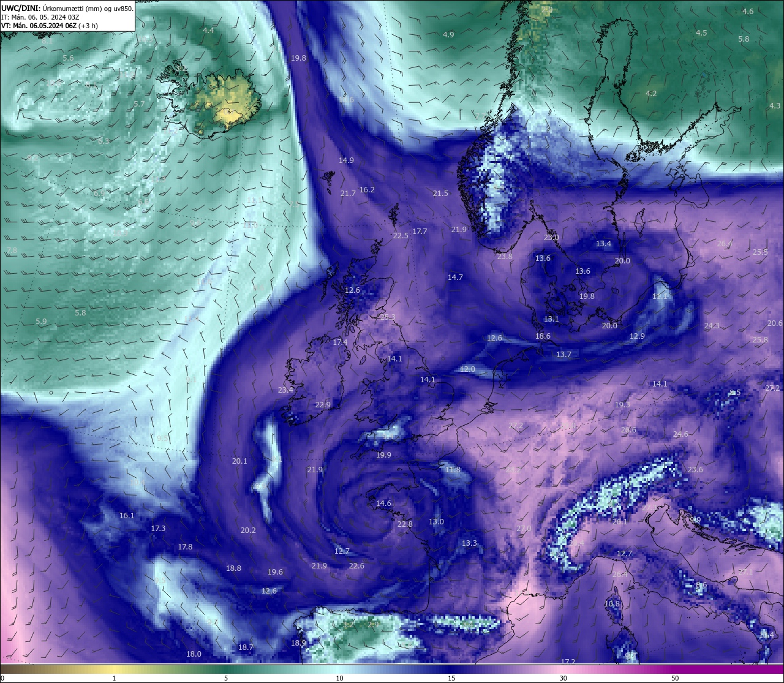Click the 5.6 value in upper-left area

(68, 58)
